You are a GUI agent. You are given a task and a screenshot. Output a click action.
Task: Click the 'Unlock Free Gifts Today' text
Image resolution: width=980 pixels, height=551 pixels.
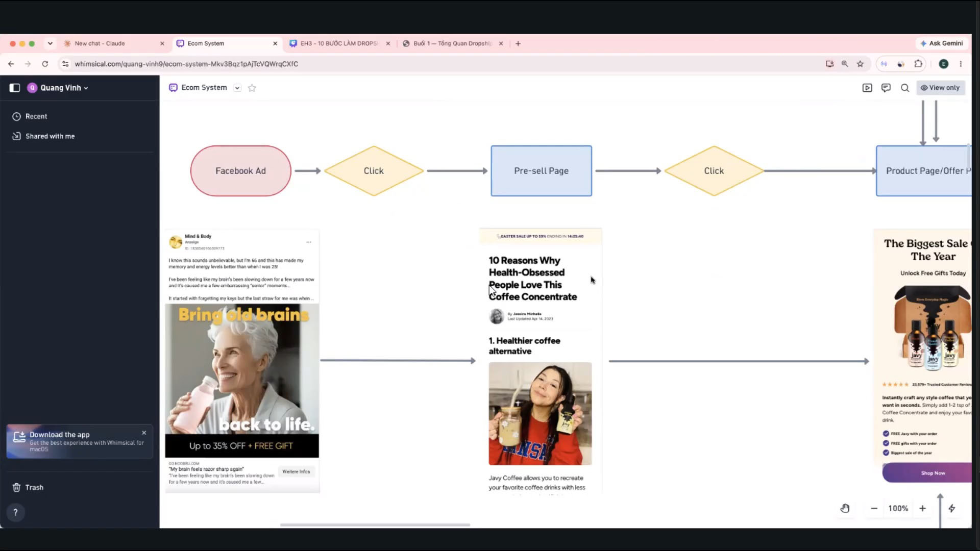pos(933,273)
